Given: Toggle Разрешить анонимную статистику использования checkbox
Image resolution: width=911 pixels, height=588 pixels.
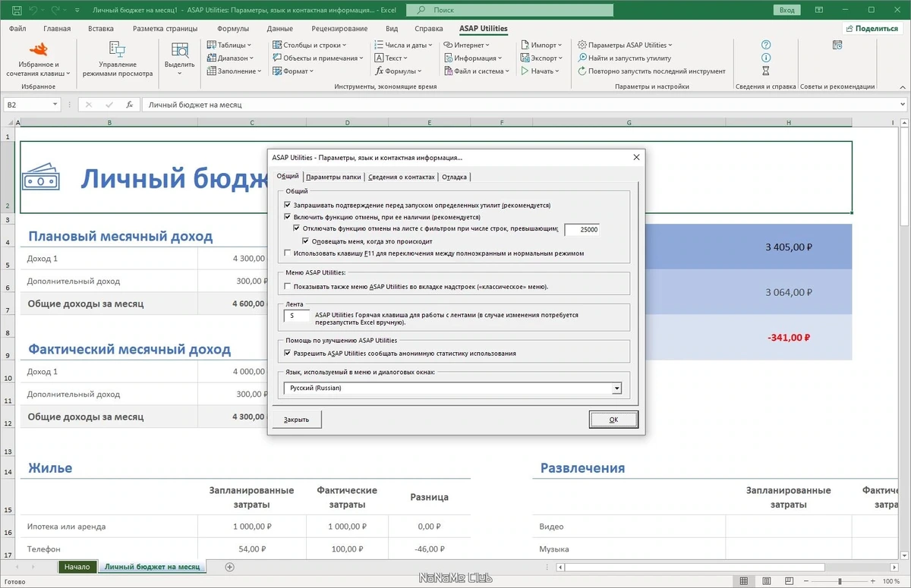Looking at the screenshot, I should point(287,353).
